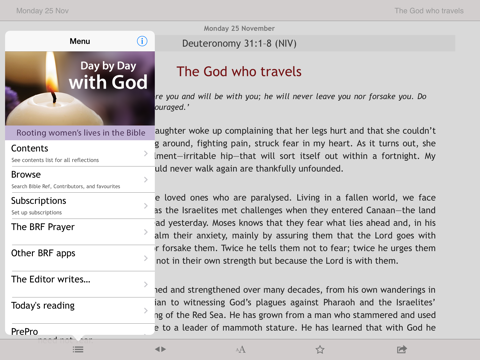The image size is (480, 360).
Task: Open The Editor writes... entry
Action: click(x=80, y=284)
